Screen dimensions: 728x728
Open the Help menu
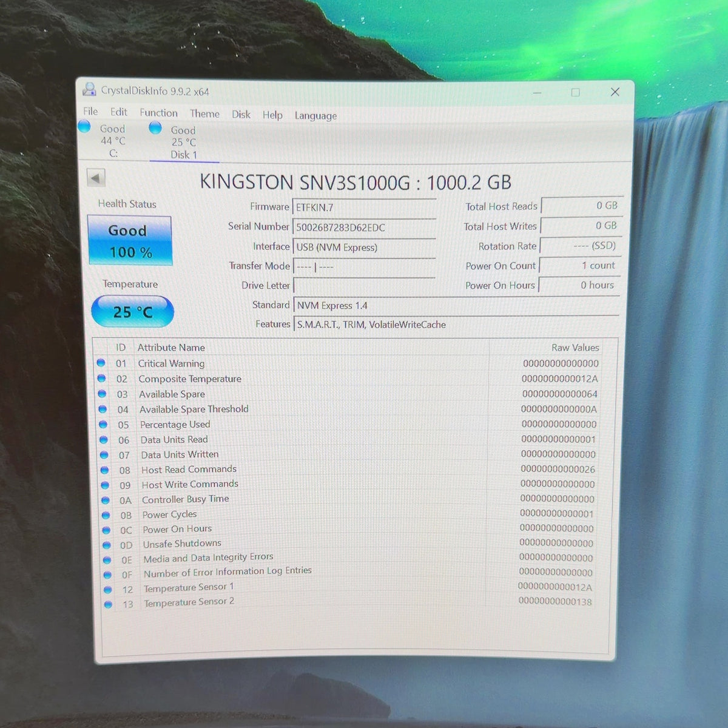tap(272, 115)
